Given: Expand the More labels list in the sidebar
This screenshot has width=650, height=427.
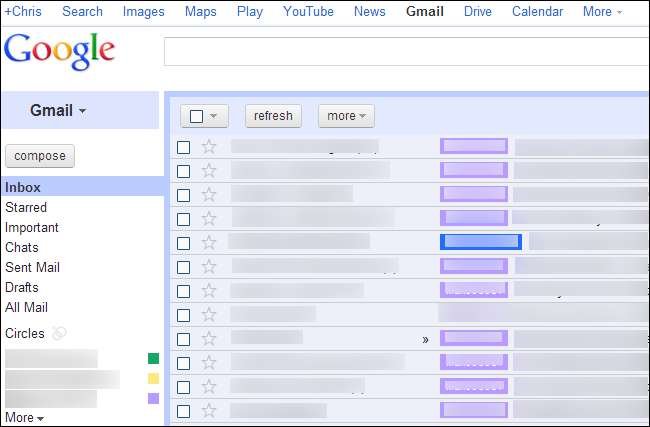Looking at the screenshot, I should coord(24,418).
